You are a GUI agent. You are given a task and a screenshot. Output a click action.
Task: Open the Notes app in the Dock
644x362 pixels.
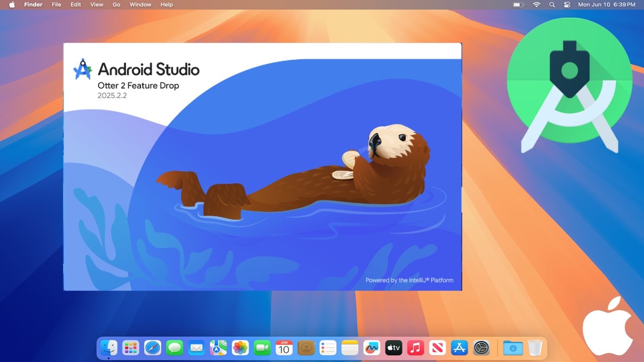(x=350, y=347)
